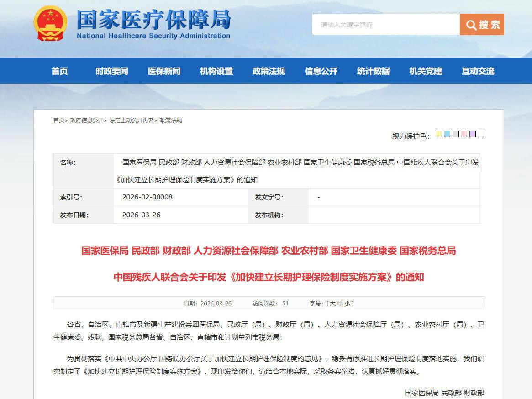Viewport: 532px width, 399px height.
Task: Click 互动交流 in the navigation bar
Action: coord(478,71)
